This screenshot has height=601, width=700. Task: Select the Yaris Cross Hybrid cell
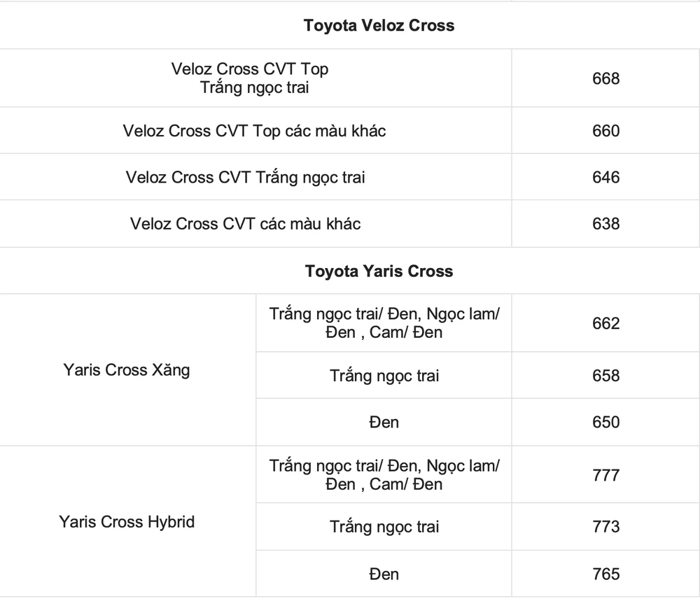(x=127, y=522)
